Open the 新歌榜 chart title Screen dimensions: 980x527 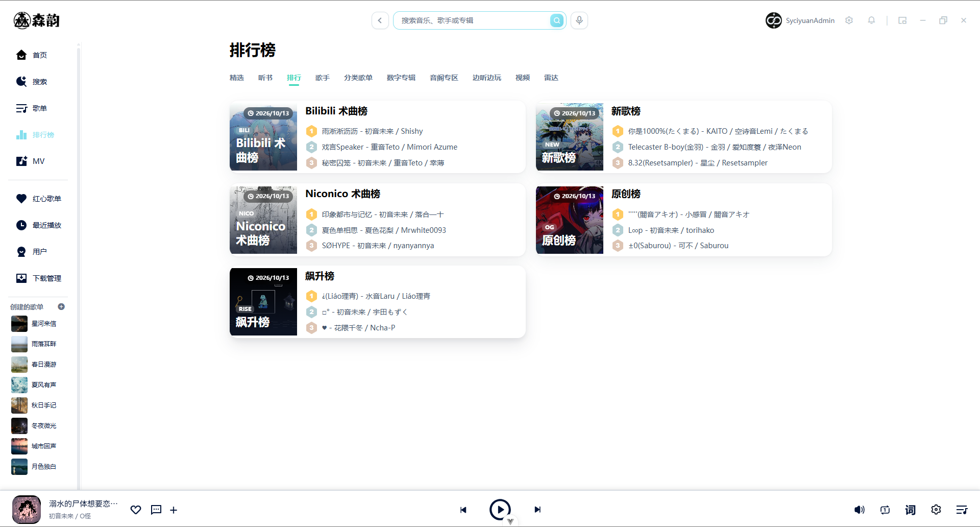coord(626,111)
